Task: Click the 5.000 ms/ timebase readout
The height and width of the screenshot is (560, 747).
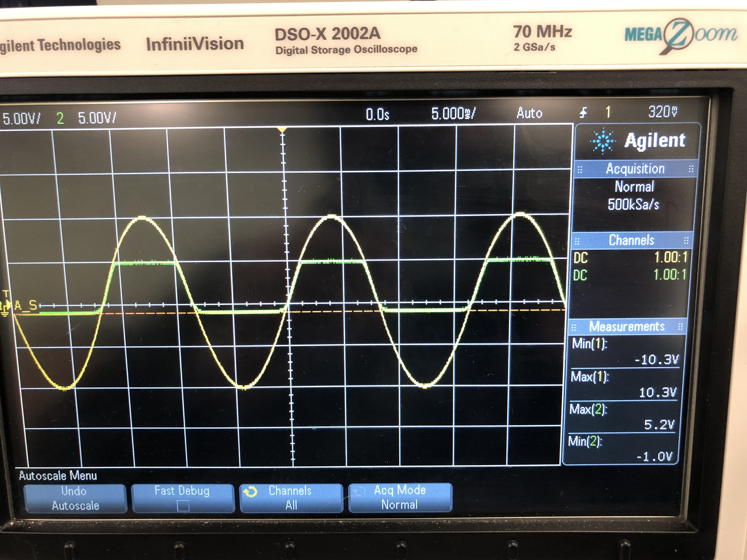Action: tap(453, 113)
